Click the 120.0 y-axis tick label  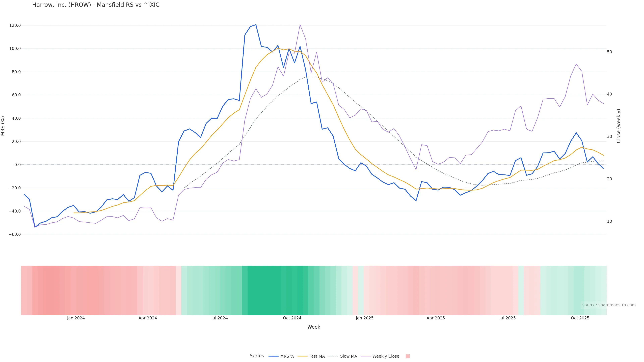tap(15, 25)
